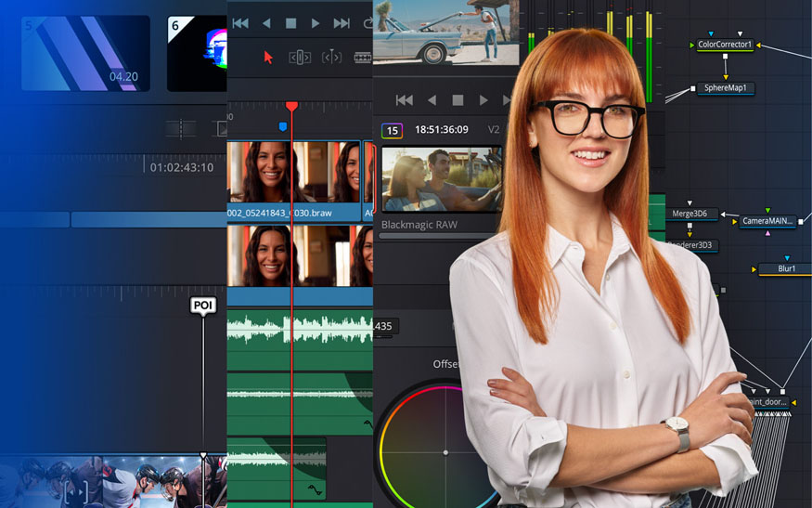The image size is (812, 508).
Task: Select clip 002_05241843_C030.braw in timeline
Action: point(293,180)
